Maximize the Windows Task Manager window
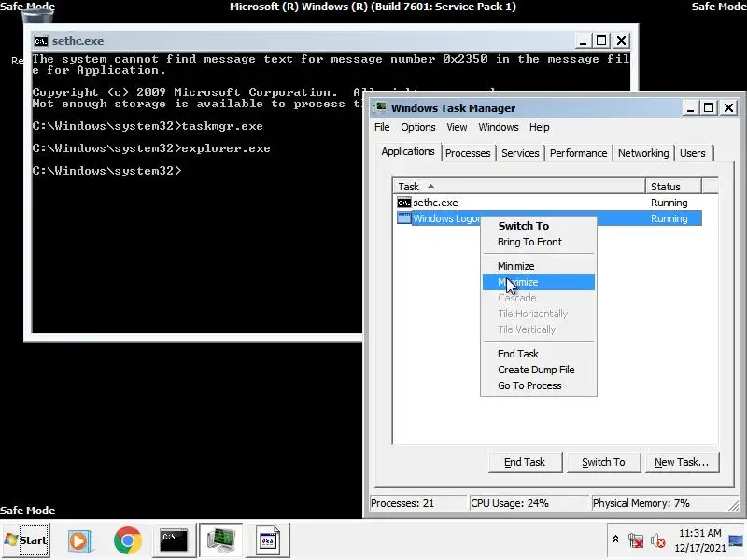The width and height of the screenshot is (747, 560). tap(709, 108)
